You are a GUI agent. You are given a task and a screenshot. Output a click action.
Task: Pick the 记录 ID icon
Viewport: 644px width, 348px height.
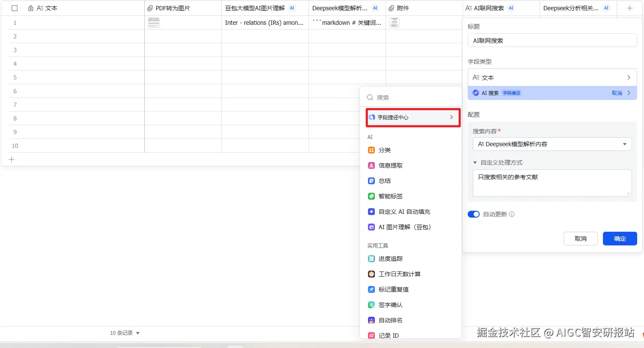click(x=371, y=336)
